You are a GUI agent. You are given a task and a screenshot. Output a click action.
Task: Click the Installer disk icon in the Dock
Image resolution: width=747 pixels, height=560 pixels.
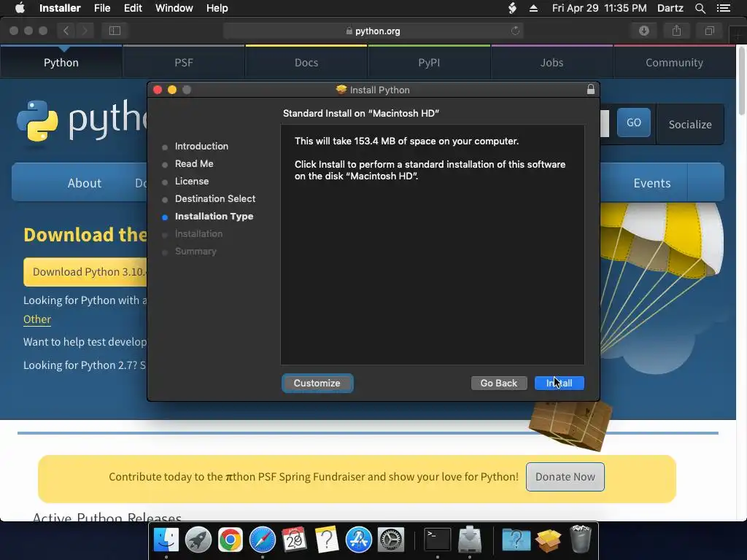470,540
